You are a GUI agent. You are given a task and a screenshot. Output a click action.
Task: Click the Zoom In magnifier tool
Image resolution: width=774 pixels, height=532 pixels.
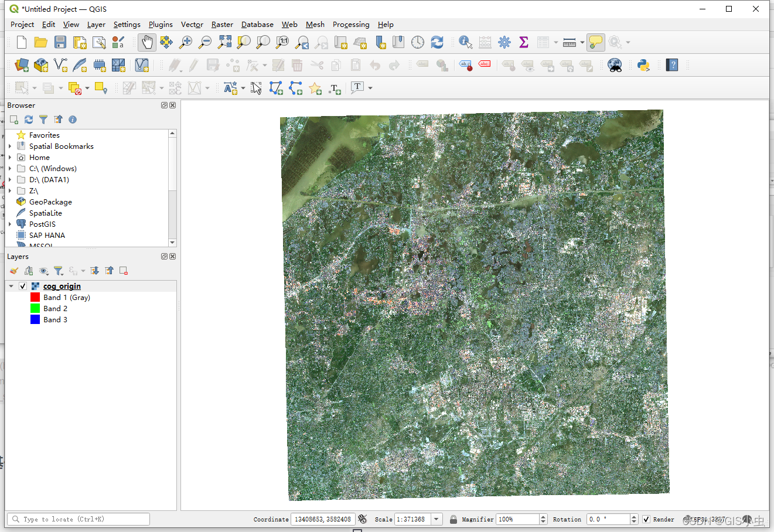click(186, 42)
